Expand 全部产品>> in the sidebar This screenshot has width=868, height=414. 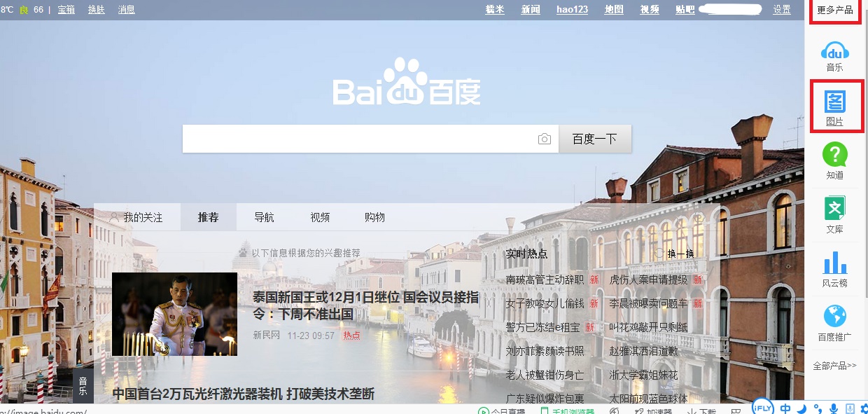[x=834, y=366]
